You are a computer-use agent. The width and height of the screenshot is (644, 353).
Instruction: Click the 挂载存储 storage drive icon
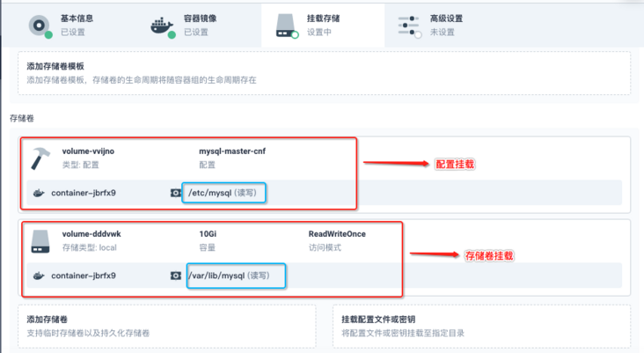[285, 25]
